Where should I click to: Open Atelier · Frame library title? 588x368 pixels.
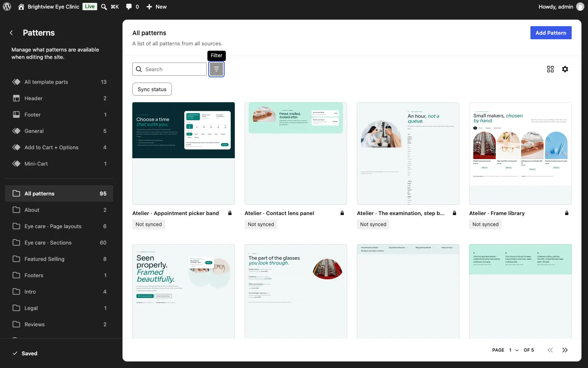pyautogui.click(x=497, y=213)
